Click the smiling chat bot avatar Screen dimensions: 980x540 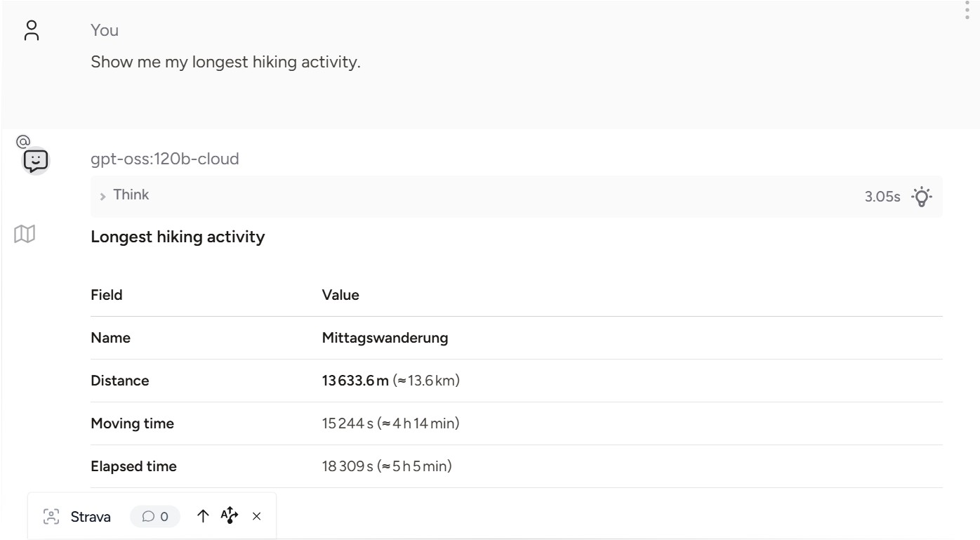pos(36,162)
